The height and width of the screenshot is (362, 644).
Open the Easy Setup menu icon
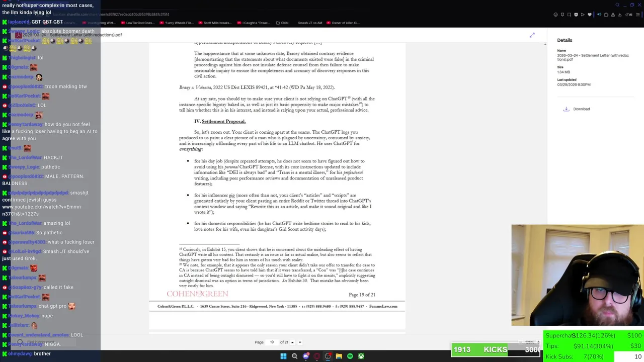638,15
